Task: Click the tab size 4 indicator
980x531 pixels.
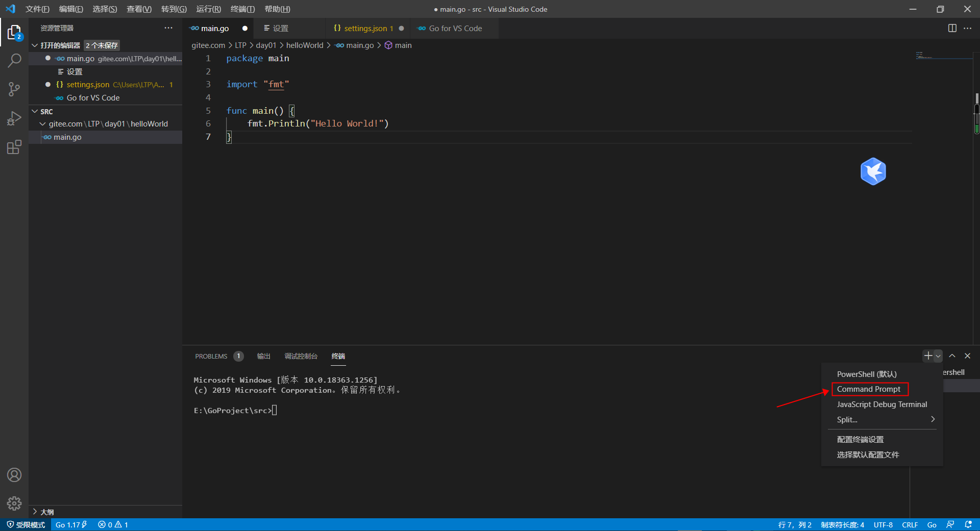Action: [842, 524]
